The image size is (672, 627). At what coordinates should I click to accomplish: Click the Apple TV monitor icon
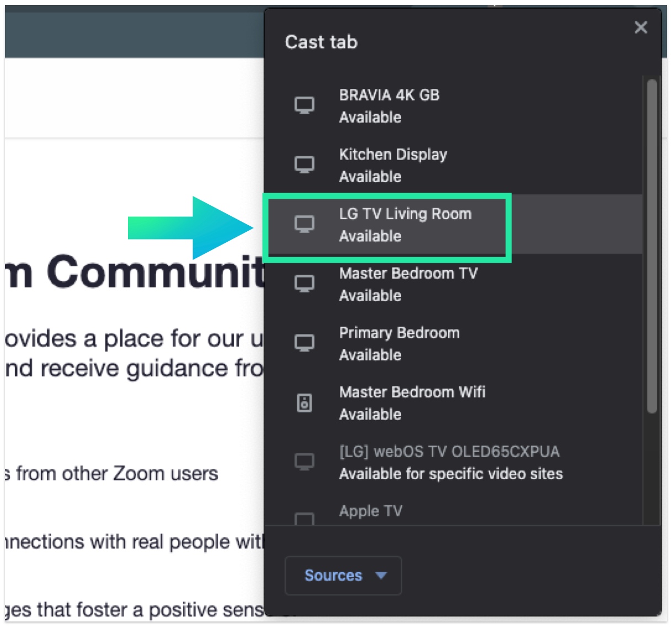point(304,518)
